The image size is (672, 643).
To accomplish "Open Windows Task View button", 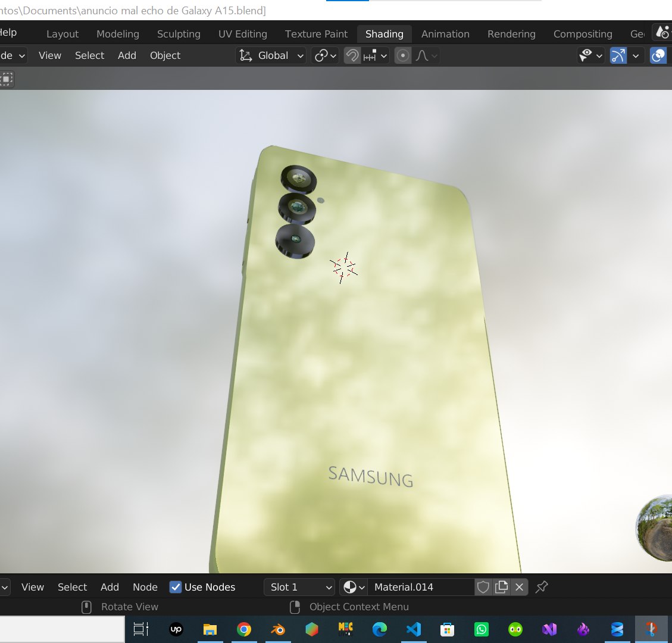I will click(x=140, y=629).
